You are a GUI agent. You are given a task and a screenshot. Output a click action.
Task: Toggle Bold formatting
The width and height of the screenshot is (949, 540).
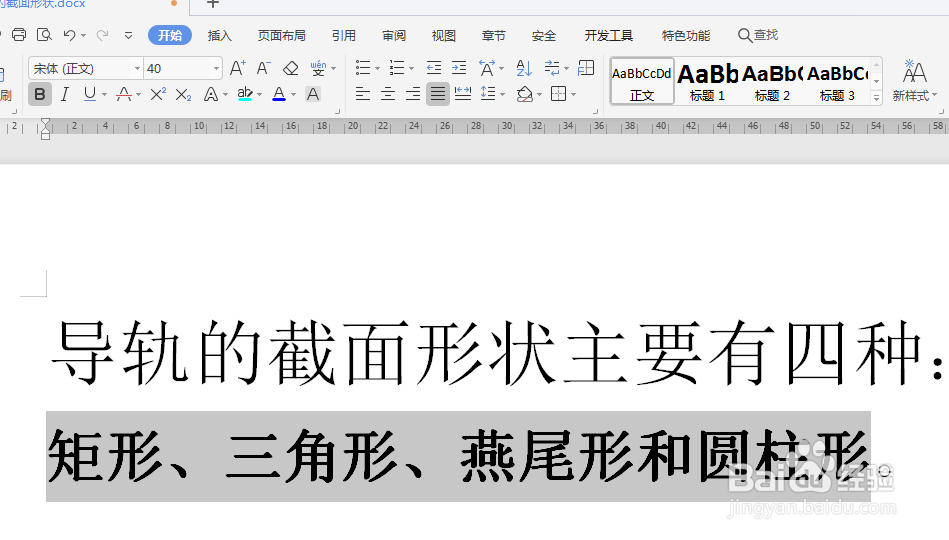click(x=40, y=94)
